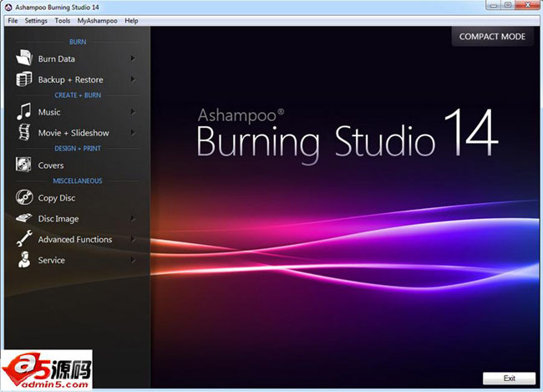Select the Service label
The image size is (543, 392).
point(51,260)
